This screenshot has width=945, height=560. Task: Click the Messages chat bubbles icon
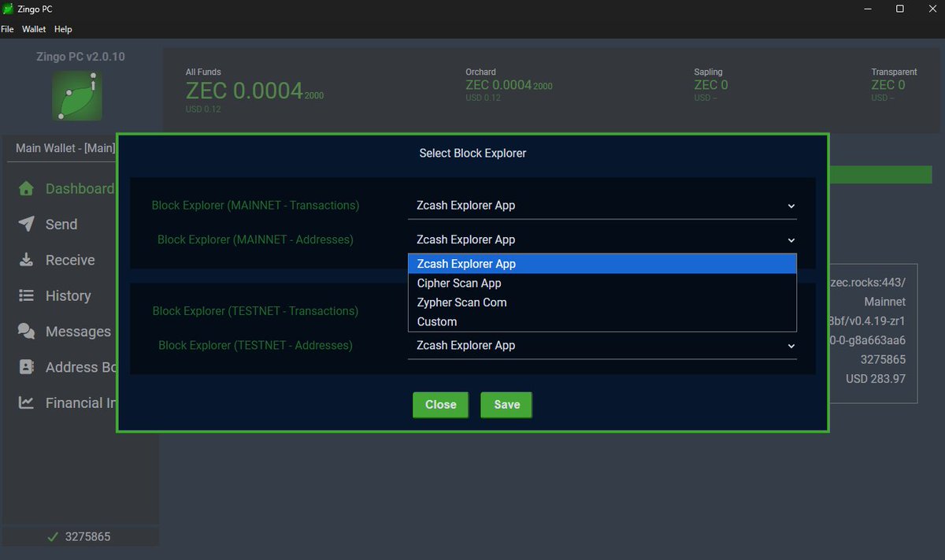[26, 332]
